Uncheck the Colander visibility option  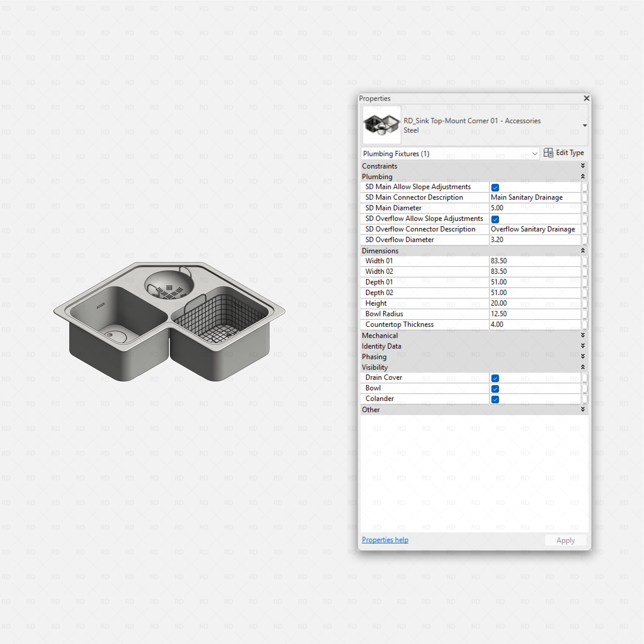(495, 399)
